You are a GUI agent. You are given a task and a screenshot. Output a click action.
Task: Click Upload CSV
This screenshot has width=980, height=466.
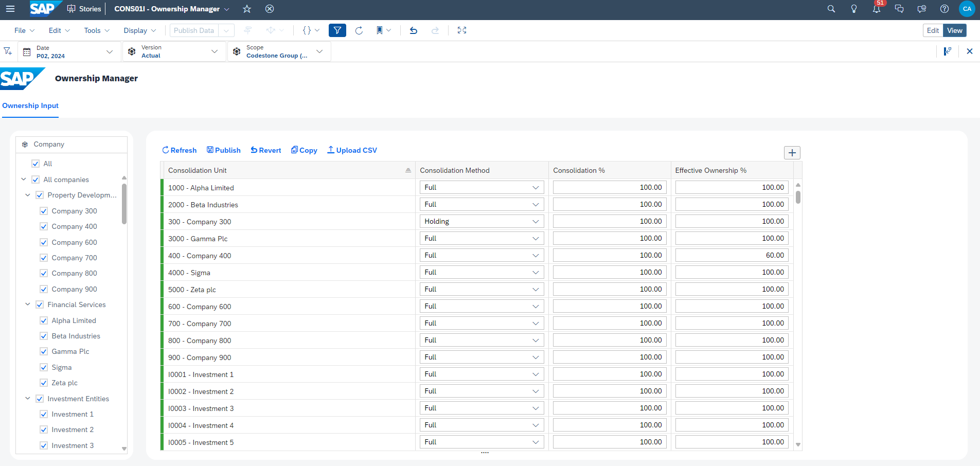click(352, 150)
